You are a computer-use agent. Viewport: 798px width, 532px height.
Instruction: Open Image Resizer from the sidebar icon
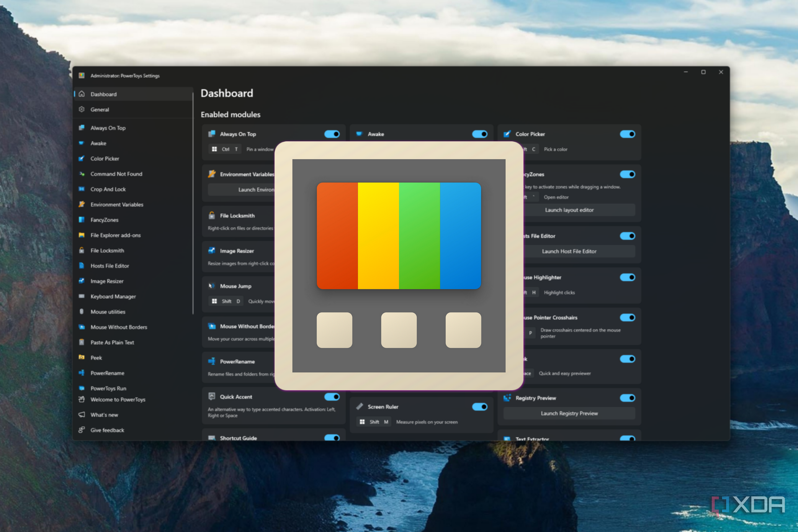point(82,281)
